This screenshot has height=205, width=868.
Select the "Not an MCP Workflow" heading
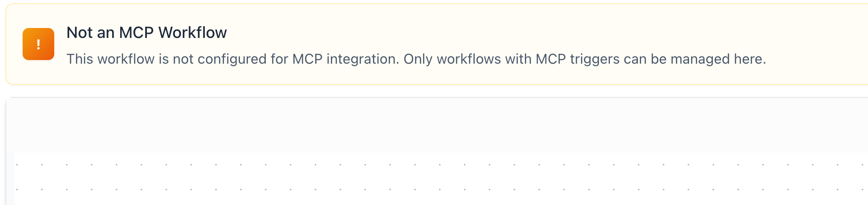[x=146, y=33]
